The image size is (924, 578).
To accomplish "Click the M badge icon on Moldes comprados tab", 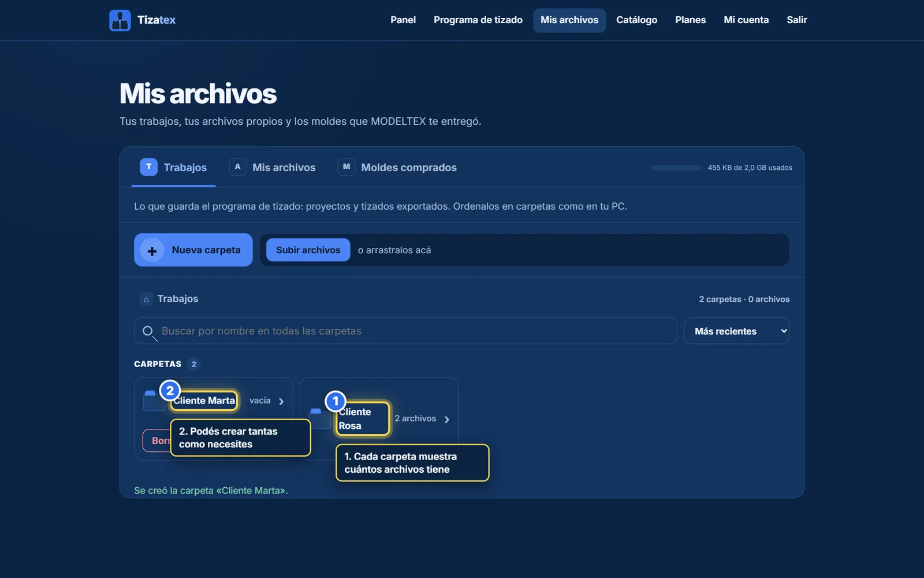I will tap(346, 166).
